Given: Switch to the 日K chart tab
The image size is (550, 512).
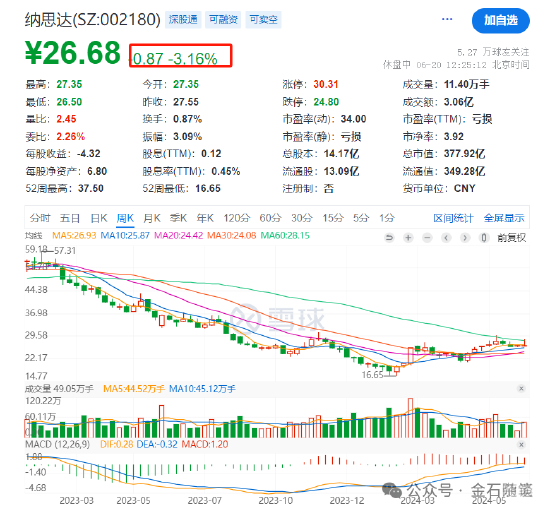Looking at the screenshot, I should pyautogui.click(x=99, y=218).
